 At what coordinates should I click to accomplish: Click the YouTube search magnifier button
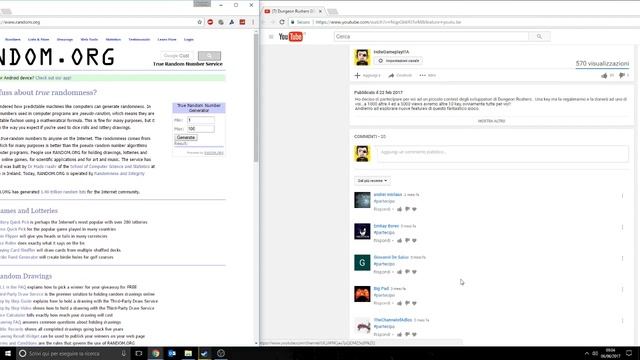tap(539, 36)
